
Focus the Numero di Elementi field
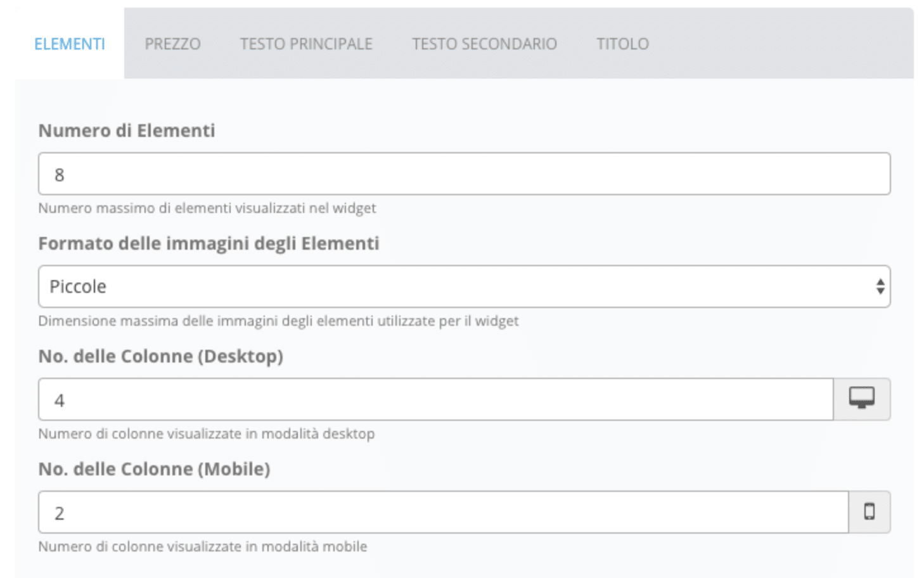pos(464,174)
